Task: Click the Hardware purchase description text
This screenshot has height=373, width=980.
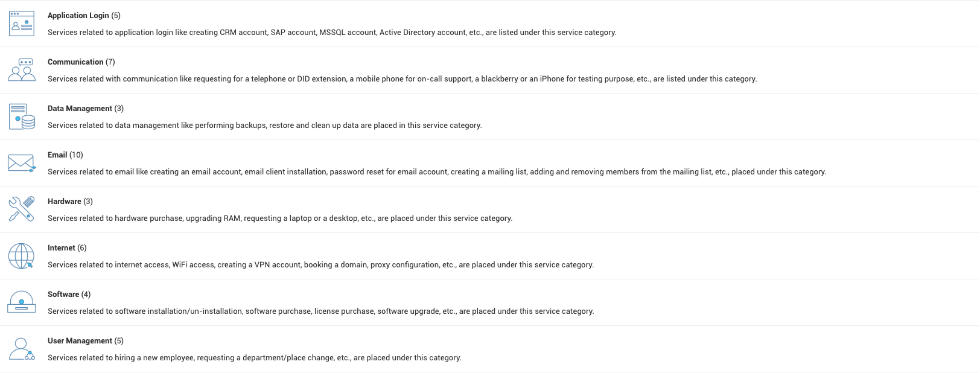Action: tap(280, 218)
